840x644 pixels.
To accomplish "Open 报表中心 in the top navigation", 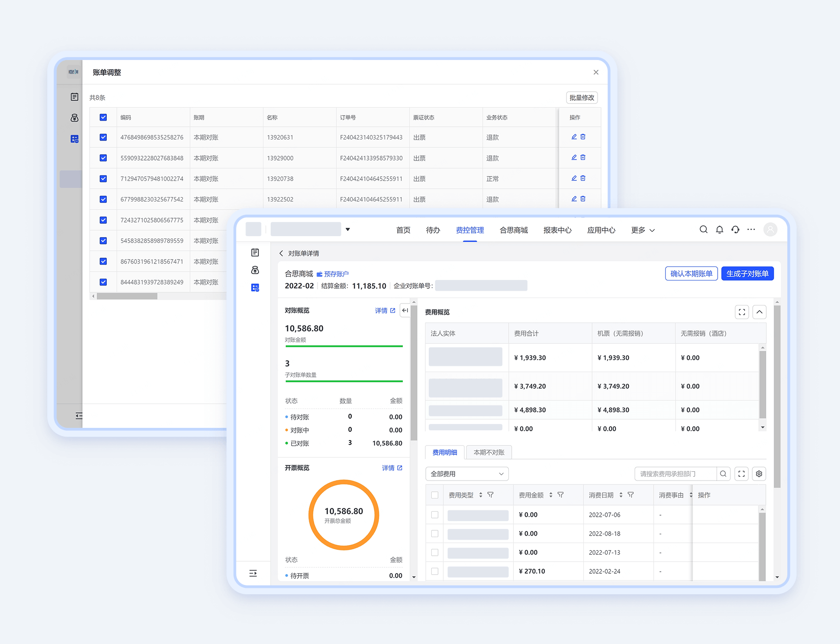I will tap(557, 230).
